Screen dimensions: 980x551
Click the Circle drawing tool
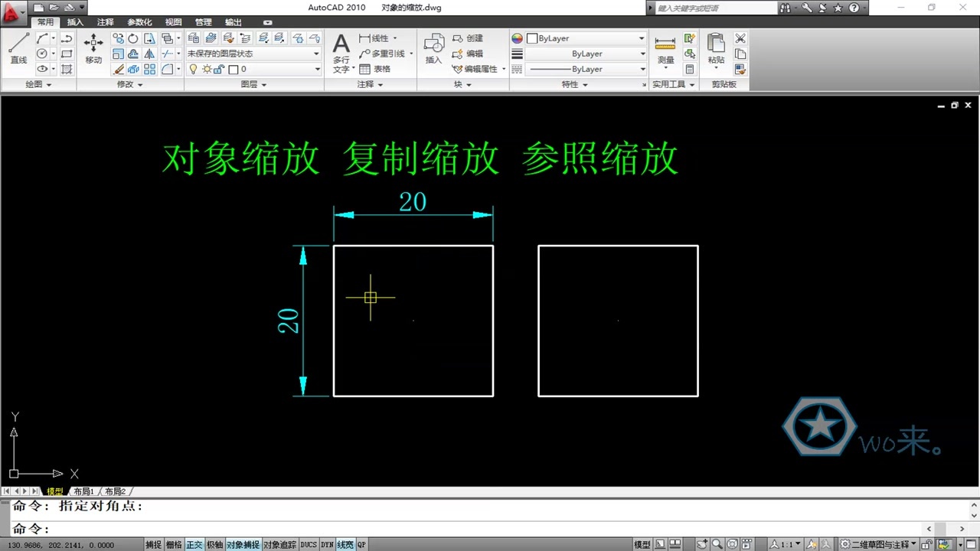pyautogui.click(x=42, y=54)
